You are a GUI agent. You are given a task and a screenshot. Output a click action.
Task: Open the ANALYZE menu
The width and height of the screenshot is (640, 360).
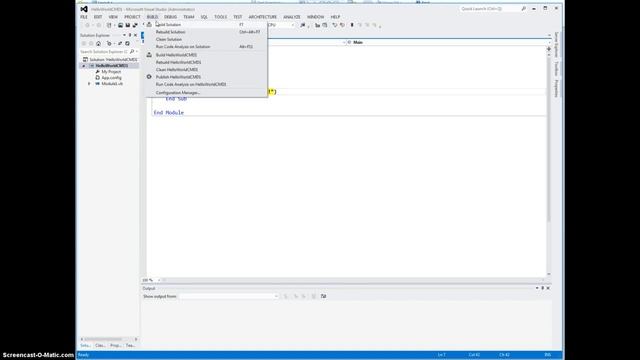click(x=292, y=17)
